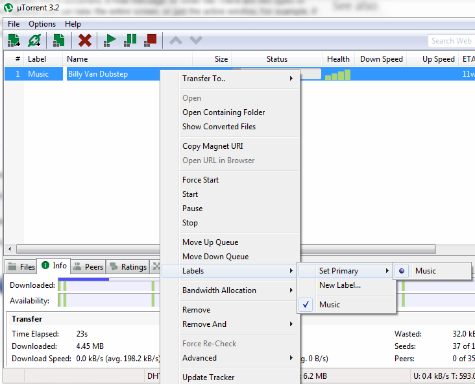This screenshot has height=384, width=475.
Task: Expand the Labels submenu arrow
Action: point(291,271)
